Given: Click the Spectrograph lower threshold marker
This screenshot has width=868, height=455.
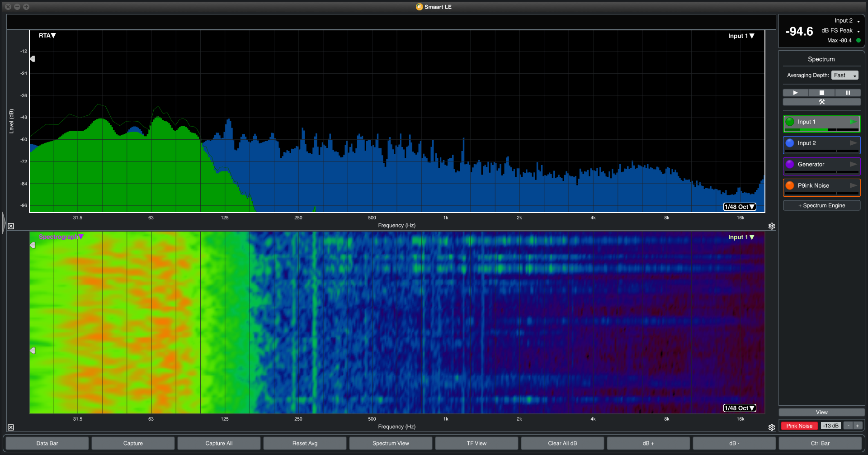Looking at the screenshot, I should (33, 351).
